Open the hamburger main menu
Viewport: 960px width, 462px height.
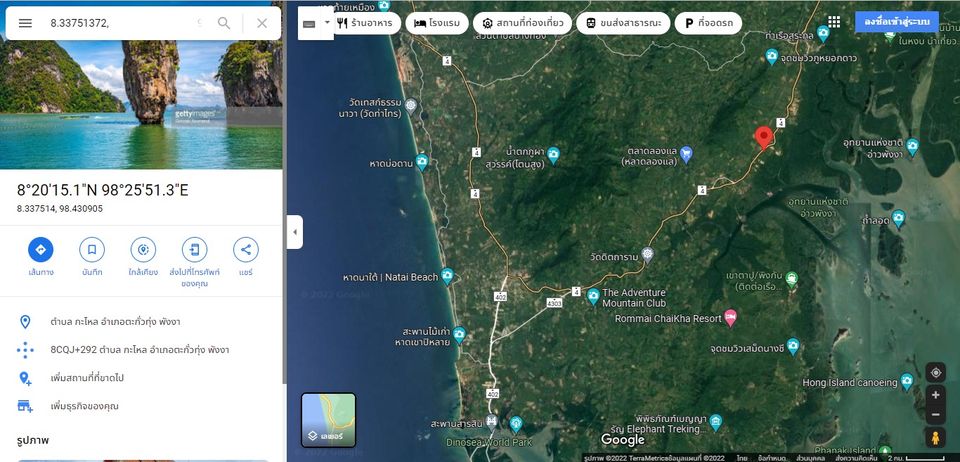25,23
